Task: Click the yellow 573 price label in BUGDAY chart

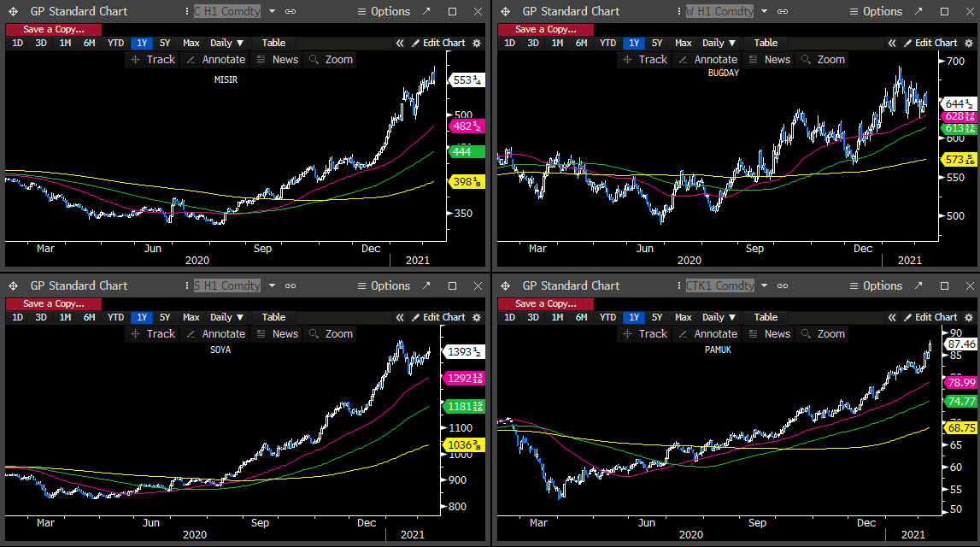Action: tap(959, 160)
